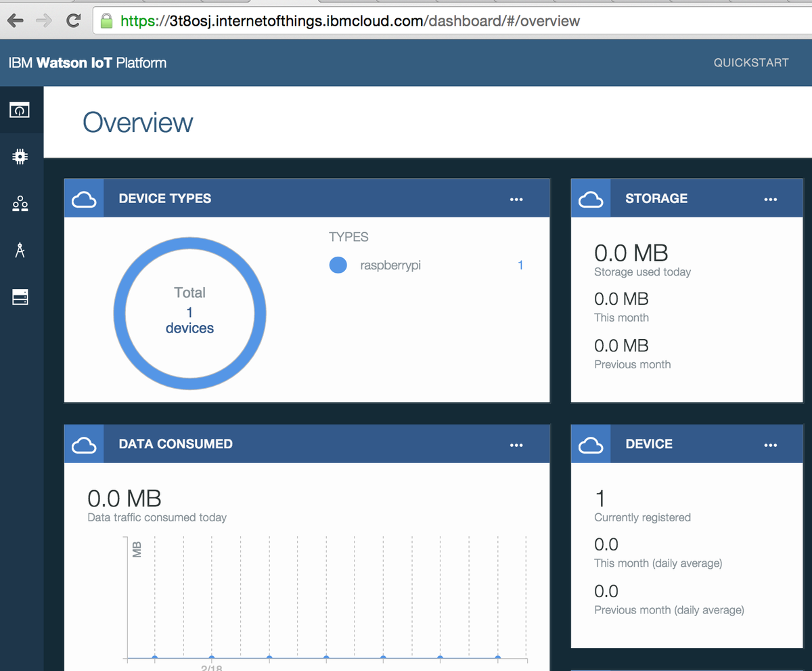
Task: Click the first data point on traffic chart
Action: click(155, 657)
